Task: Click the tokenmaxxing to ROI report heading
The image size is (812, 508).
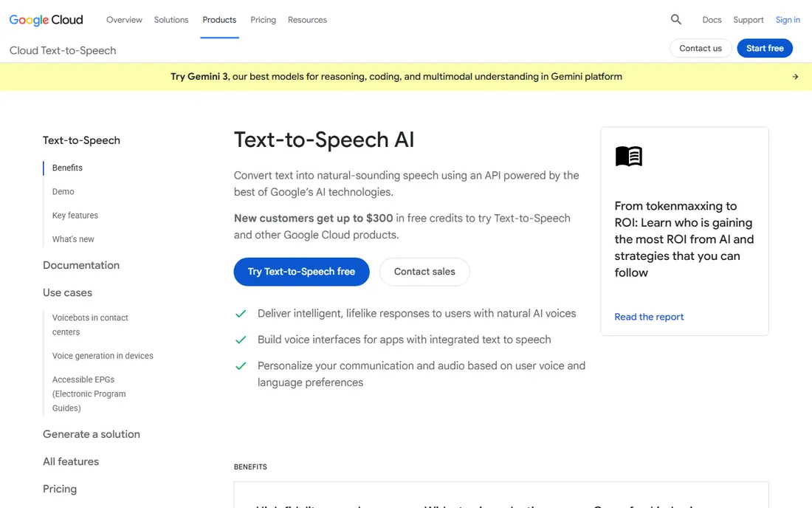Action: (684, 239)
